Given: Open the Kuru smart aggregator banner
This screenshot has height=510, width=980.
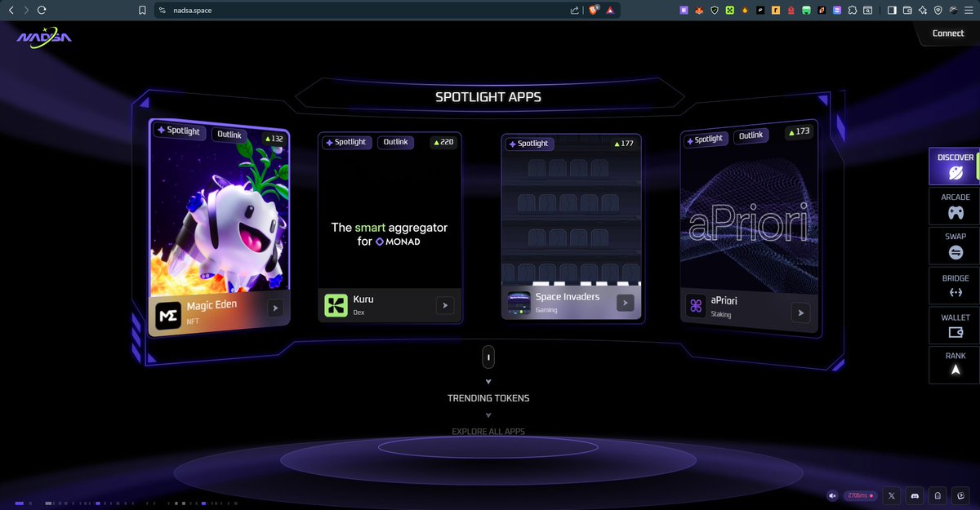Looking at the screenshot, I should (390, 234).
